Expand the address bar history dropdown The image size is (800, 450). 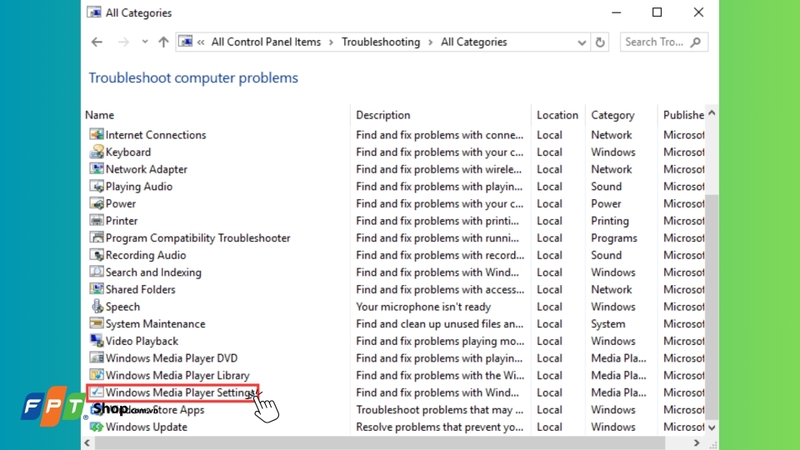[582, 42]
